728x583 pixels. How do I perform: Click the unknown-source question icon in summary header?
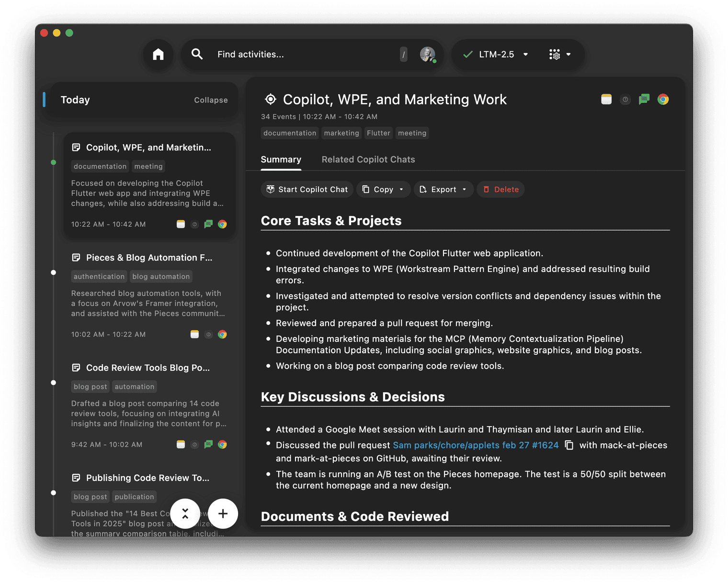click(625, 100)
